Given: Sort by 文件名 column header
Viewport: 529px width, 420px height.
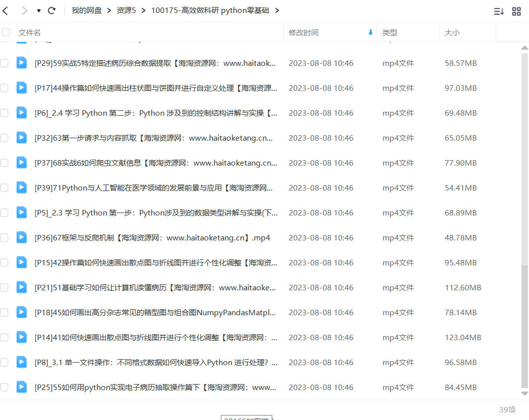Looking at the screenshot, I should pyautogui.click(x=29, y=33).
